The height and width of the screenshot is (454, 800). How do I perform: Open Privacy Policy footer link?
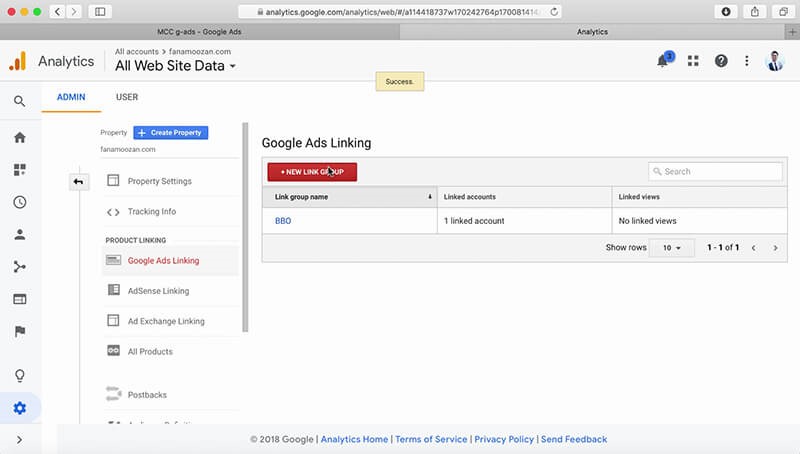pyautogui.click(x=504, y=439)
